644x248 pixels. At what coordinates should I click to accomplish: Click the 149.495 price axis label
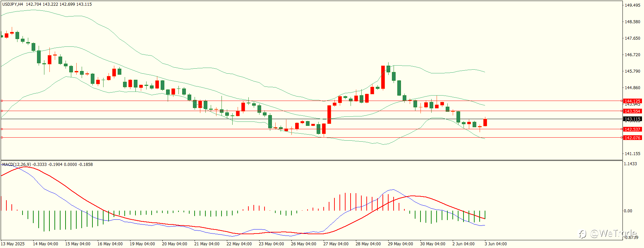(x=632, y=5)
